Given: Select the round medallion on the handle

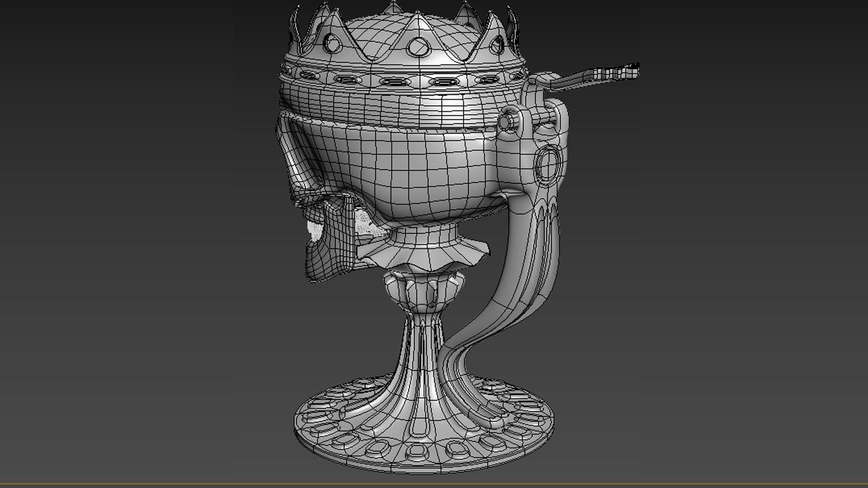Looking at the screenshot, I should [548, 165].
